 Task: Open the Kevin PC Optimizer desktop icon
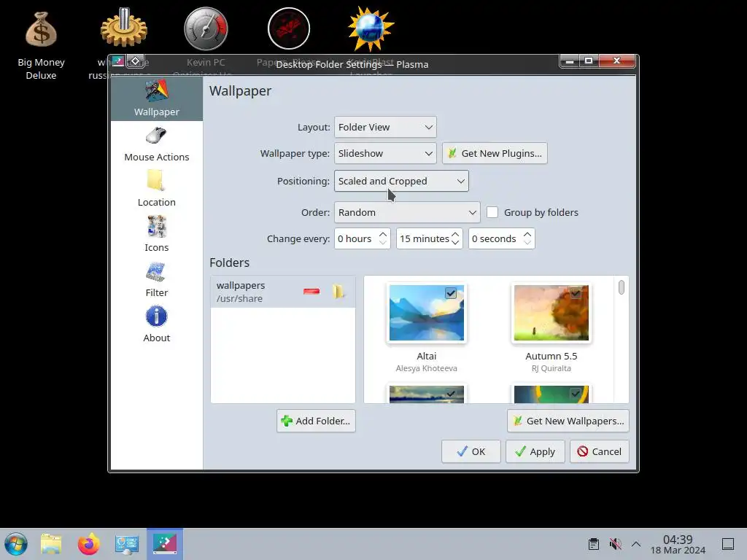click(x=206, y=29)
